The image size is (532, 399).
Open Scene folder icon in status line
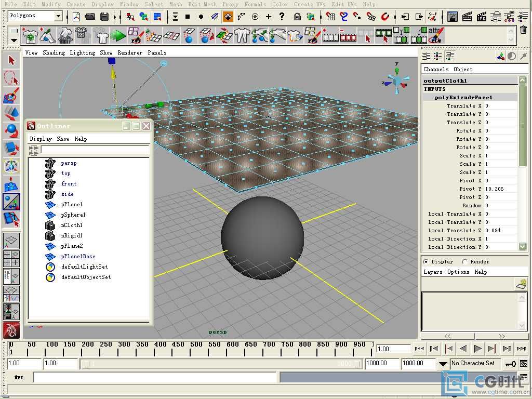click(90, 16)
